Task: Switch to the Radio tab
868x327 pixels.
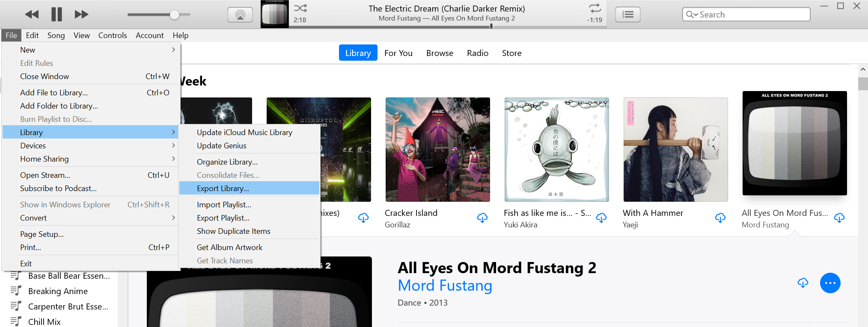Action: (478, 53)
